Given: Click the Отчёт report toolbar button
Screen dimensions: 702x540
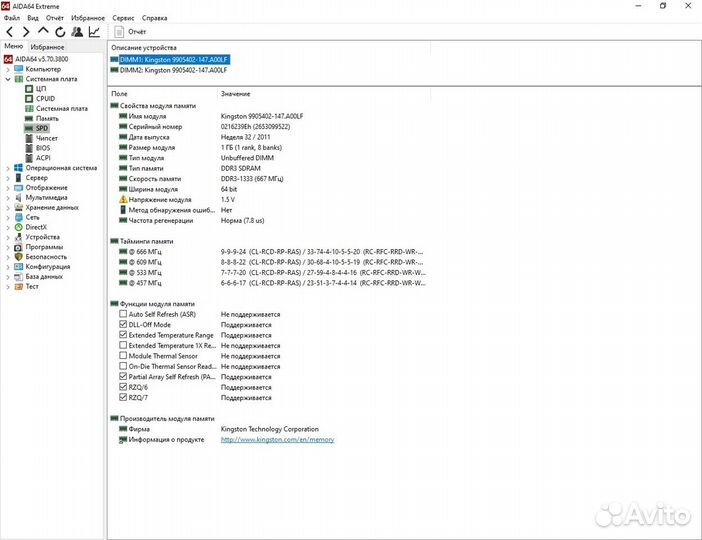Looking at the screenshot, I should click(130, 32).
